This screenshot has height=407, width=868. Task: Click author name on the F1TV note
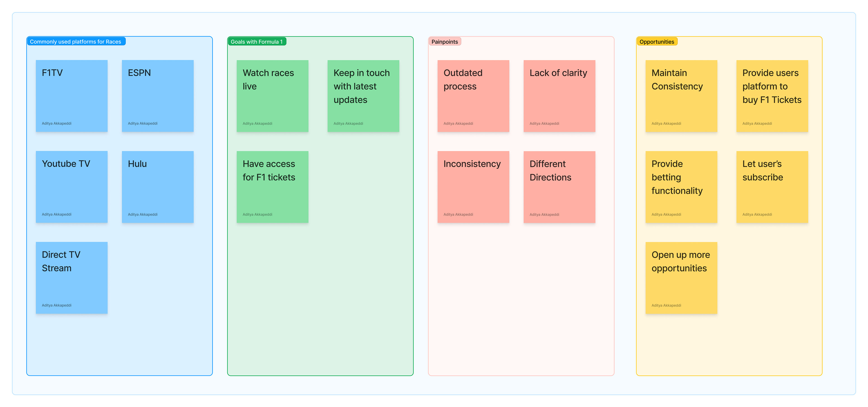coord(57,124)
